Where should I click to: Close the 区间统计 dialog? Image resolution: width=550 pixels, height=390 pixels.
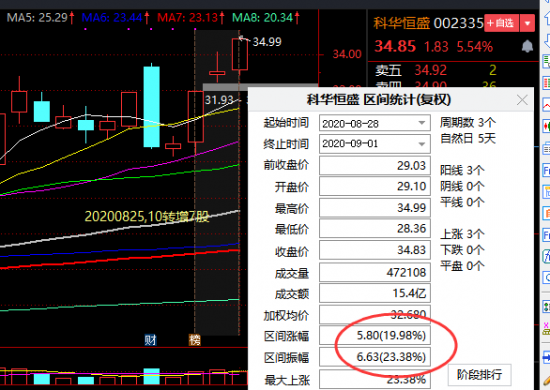point(522,100)
